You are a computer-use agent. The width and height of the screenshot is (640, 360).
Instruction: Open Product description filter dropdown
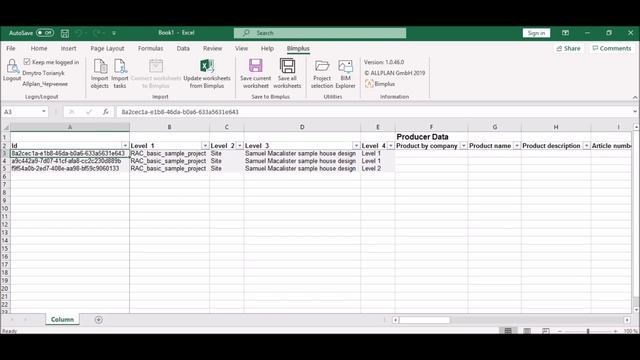coord(587,146)
